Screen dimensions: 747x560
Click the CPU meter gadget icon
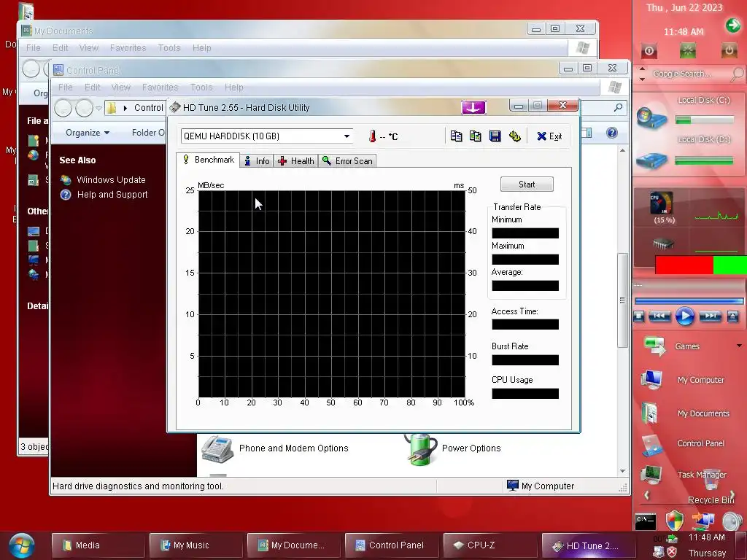(662, 203)
